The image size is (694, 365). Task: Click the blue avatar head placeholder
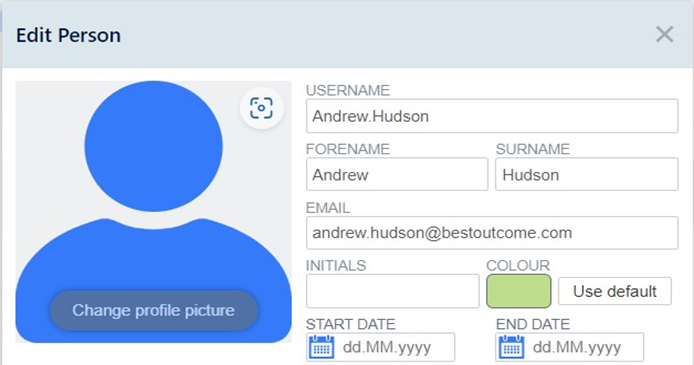pyautogui.click(x=154, y=146)
